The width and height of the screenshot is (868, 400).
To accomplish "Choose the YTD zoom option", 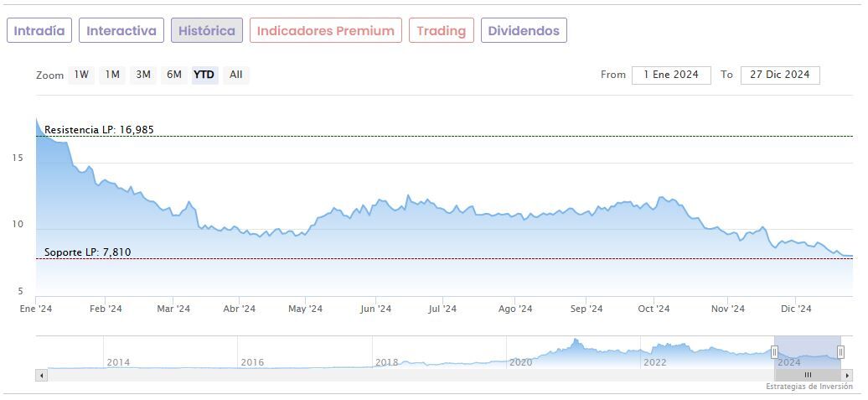I will 204,75.
